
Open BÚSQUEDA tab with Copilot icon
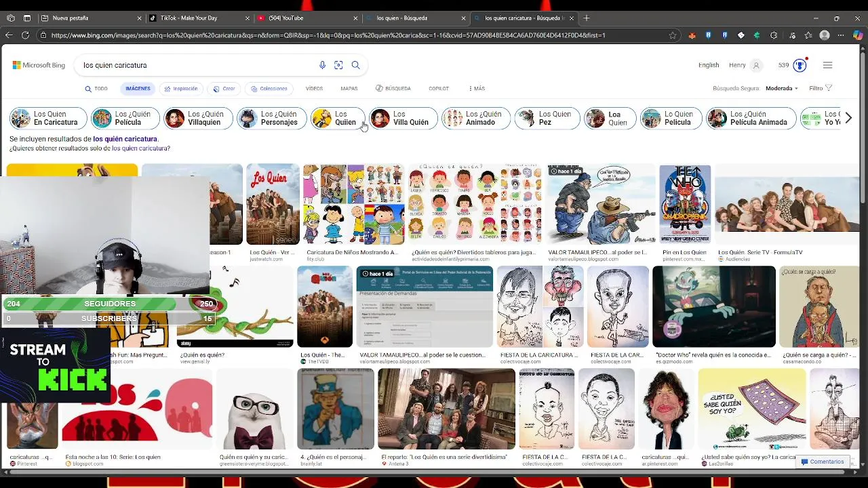[x=393, y=89]
